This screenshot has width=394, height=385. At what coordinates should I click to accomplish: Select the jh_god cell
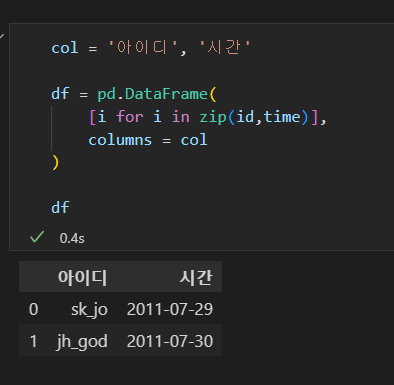pyautogui.click(x=82, y=341)
